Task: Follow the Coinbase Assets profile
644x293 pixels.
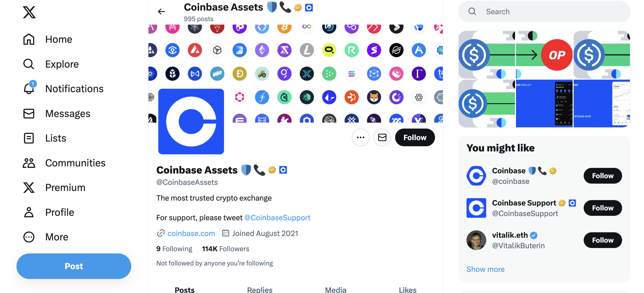Action: tap(415, 137)
